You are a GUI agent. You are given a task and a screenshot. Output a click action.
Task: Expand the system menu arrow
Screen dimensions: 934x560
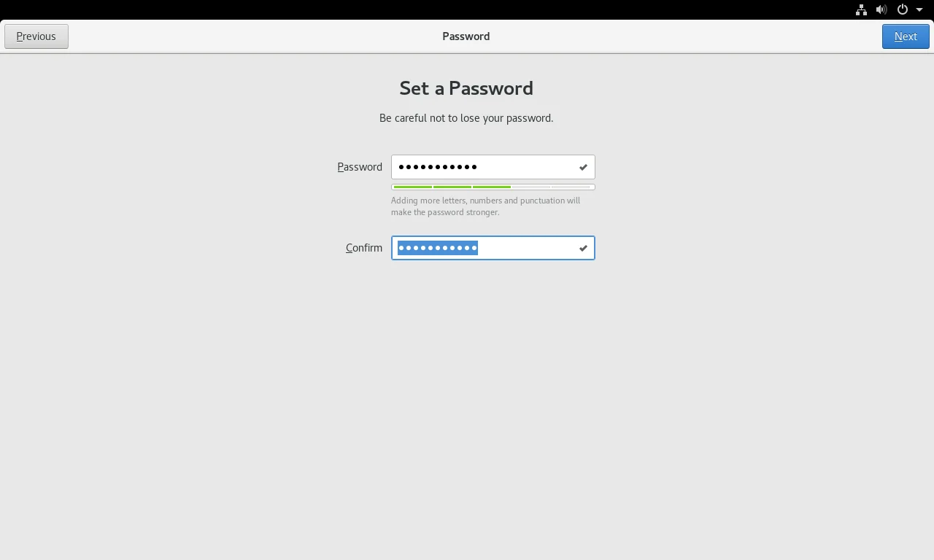(x=919, y=9)
